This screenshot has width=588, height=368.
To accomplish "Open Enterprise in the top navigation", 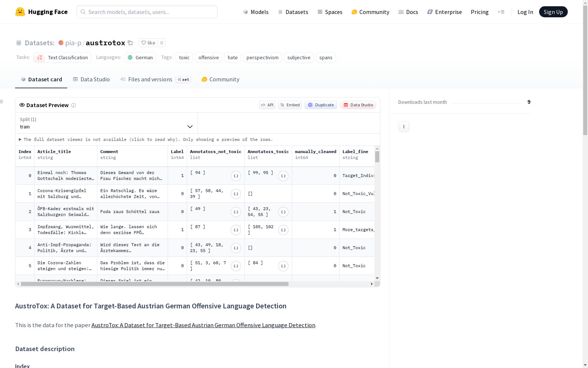I will coord(445,12).
